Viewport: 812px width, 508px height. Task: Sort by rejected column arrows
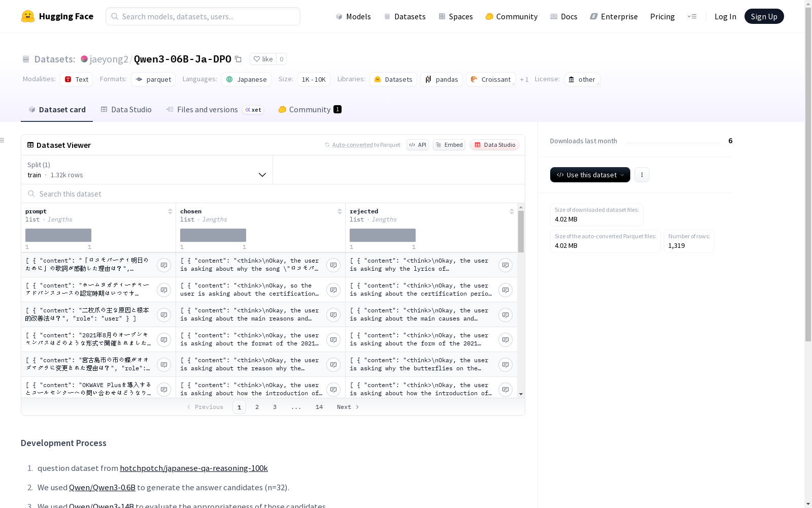click(x=512, y=211)
